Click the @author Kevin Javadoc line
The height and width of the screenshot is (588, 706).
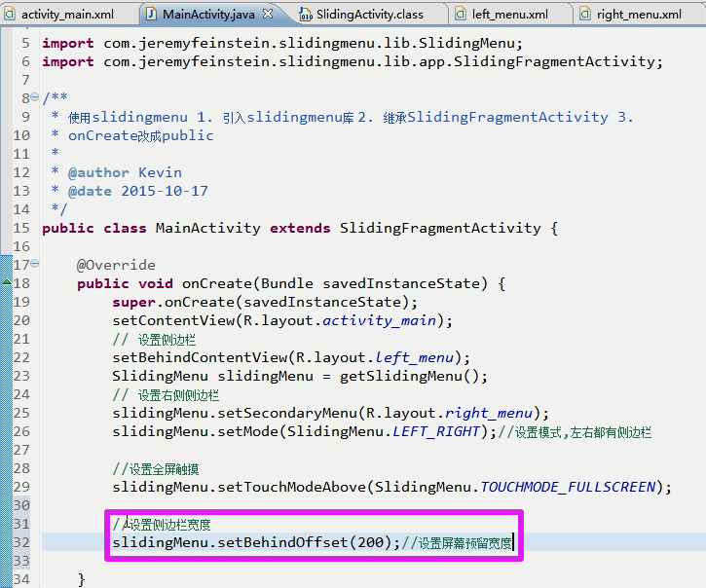tap(125, 172)
